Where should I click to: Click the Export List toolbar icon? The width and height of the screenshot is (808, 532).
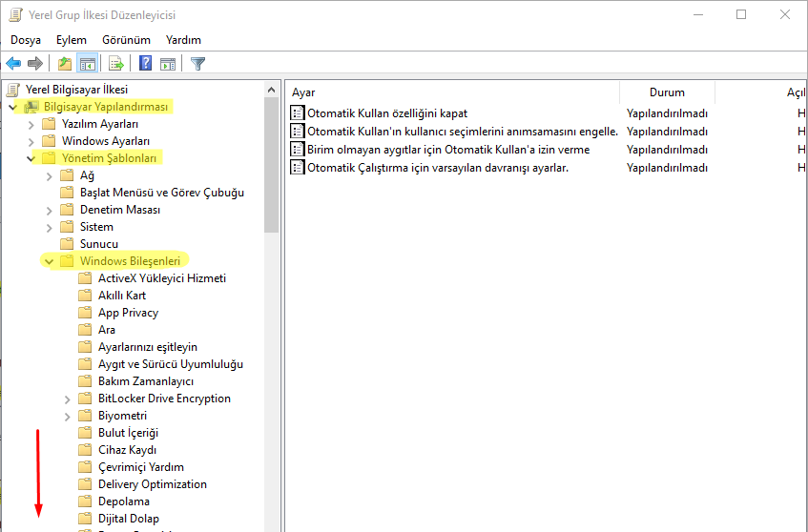point(116,64)
